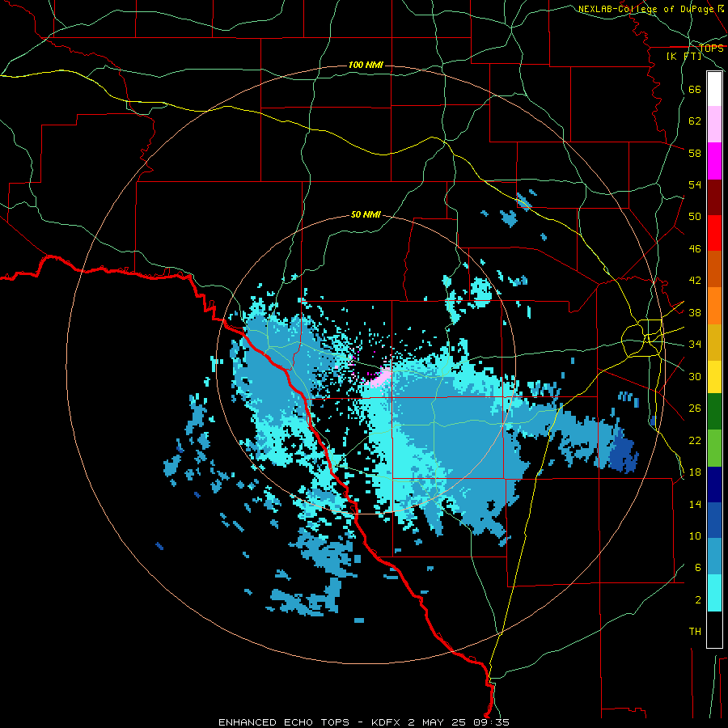Click the 42 legend scale number

coord(695,281)
